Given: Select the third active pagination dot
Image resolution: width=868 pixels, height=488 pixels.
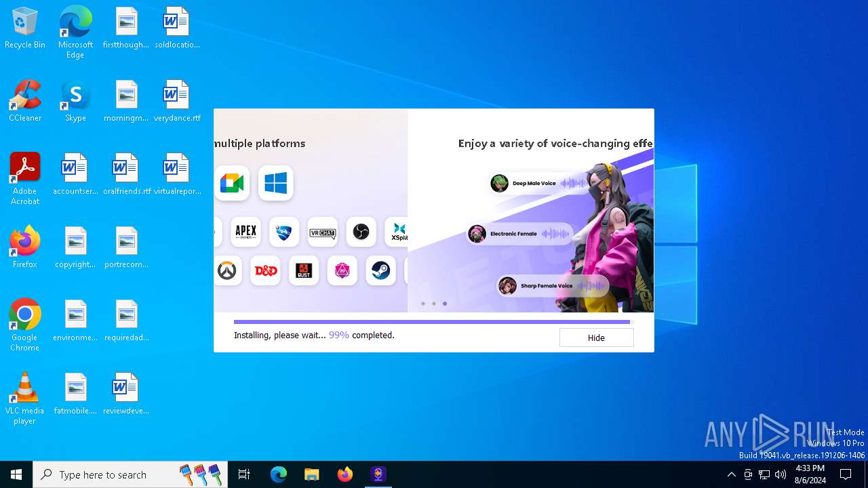Looking at the screenshot, I should tap(445, 304).
